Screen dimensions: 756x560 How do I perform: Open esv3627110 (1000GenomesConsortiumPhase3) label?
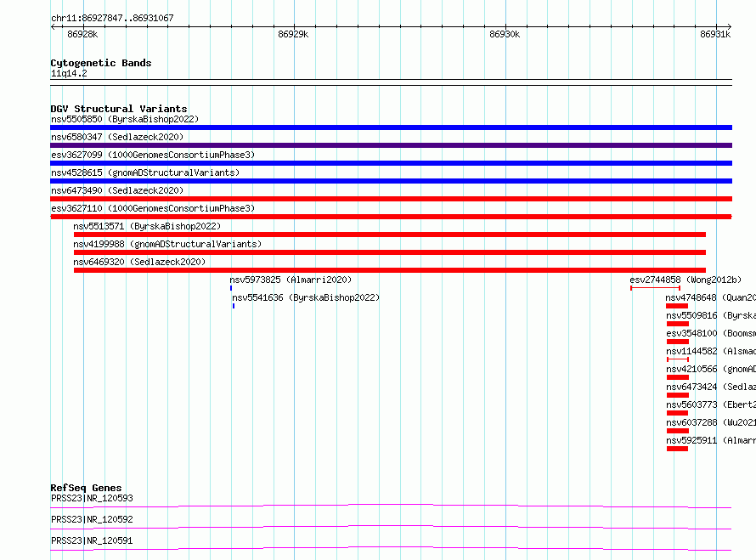coord(153,208)
